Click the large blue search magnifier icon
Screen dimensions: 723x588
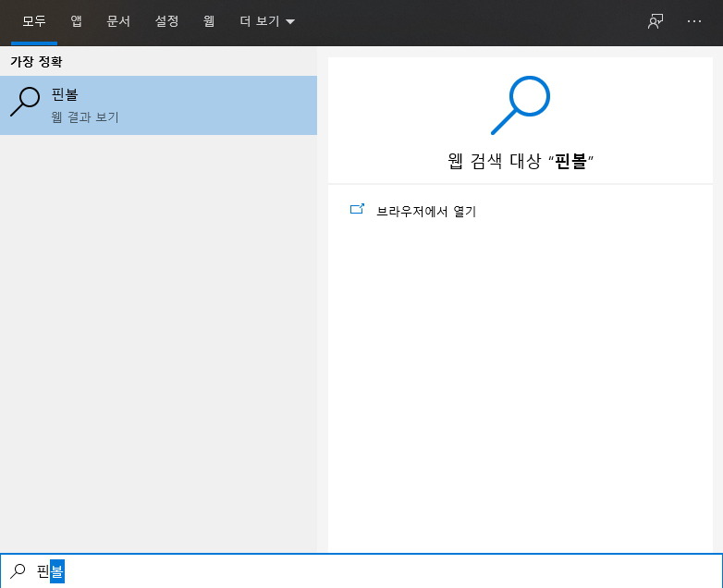(521, 105)
